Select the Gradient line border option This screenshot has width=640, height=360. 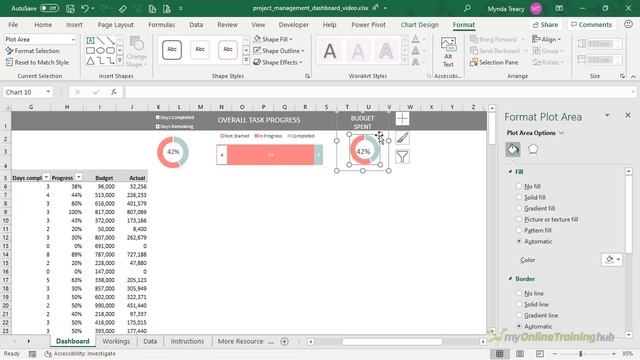519,315
